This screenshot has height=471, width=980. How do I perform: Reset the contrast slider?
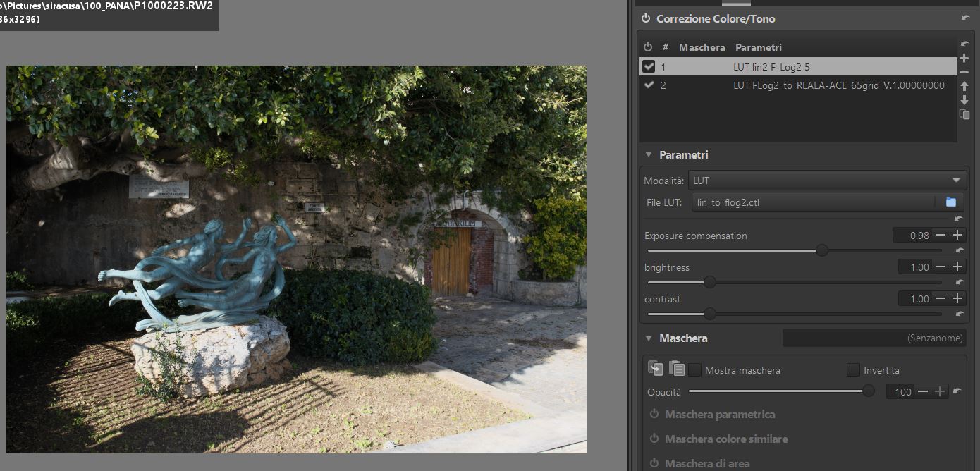[x=959, y=314]
